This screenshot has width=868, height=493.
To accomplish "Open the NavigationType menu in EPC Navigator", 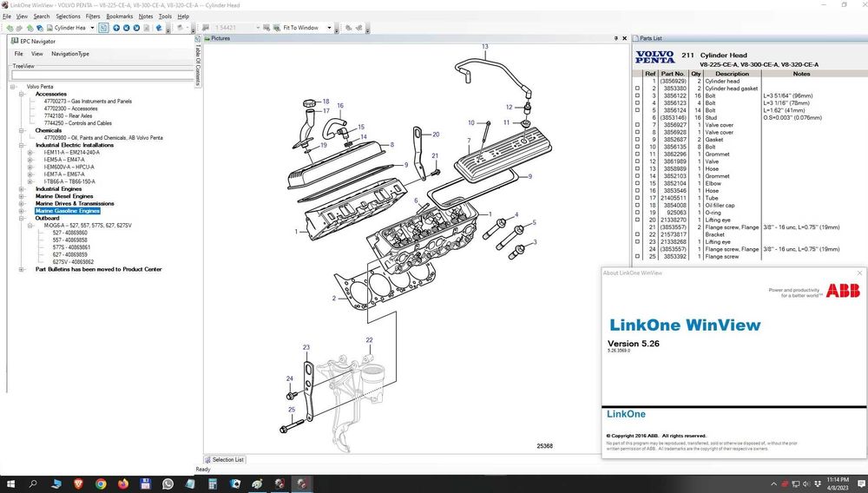I will tap(70, 54).
